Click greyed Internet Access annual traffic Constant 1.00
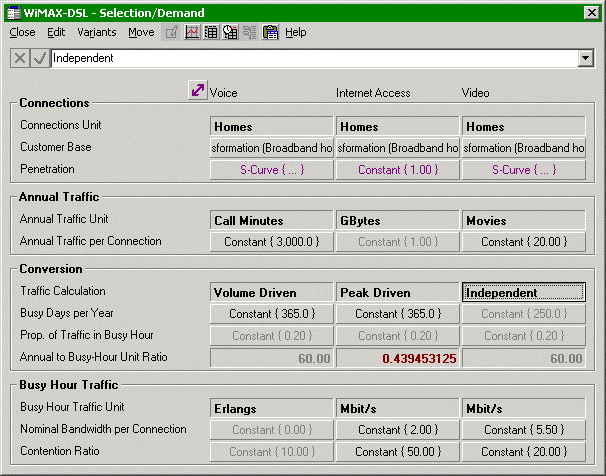606x476 pixels. tap(397, 242)
